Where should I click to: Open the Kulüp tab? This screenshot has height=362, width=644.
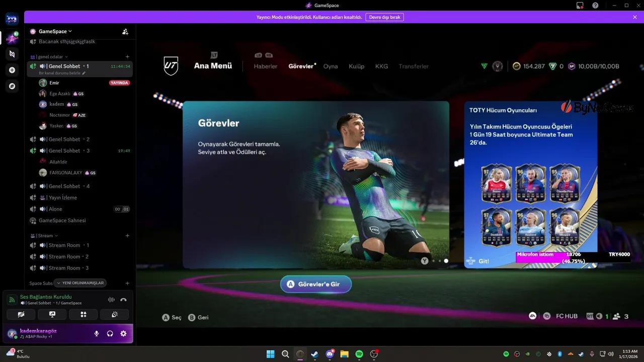[x=357, y=66]
